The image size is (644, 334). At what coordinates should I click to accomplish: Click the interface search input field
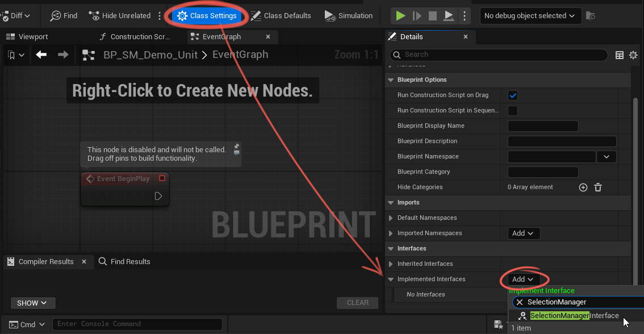click(579, 302)
